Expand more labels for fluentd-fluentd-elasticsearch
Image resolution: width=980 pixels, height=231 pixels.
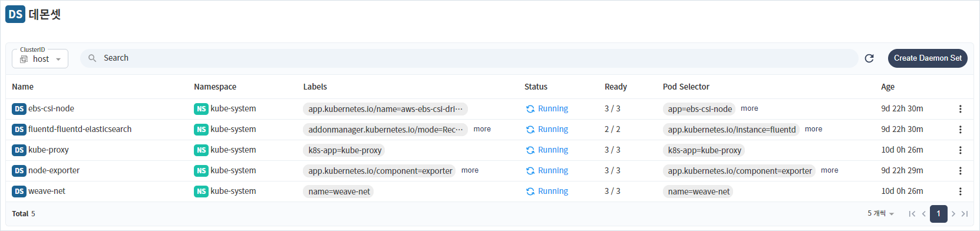(x=482, y=129)
